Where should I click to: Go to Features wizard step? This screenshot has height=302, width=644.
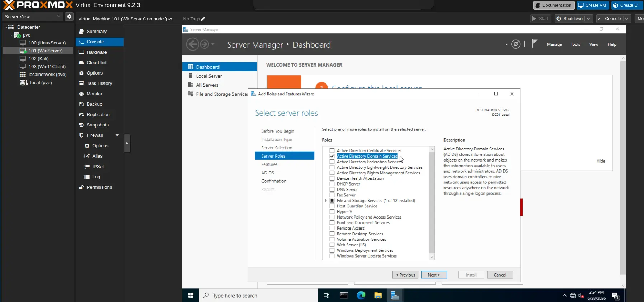[x=269, y=164]
